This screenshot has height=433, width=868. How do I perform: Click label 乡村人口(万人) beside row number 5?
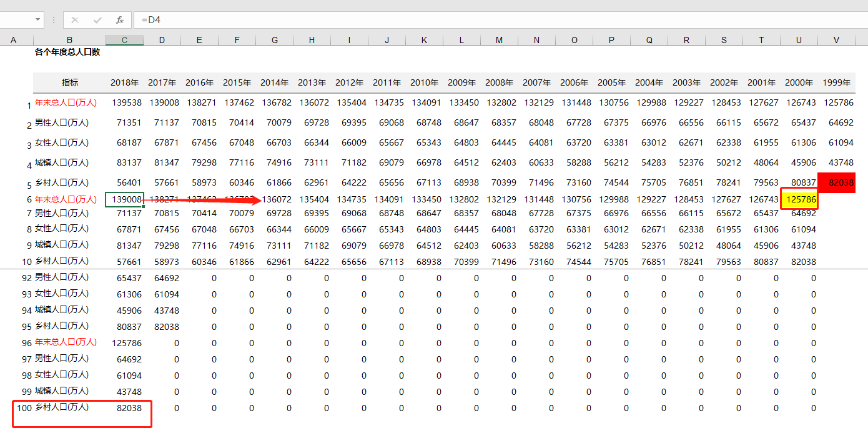[x=61, y=182]
